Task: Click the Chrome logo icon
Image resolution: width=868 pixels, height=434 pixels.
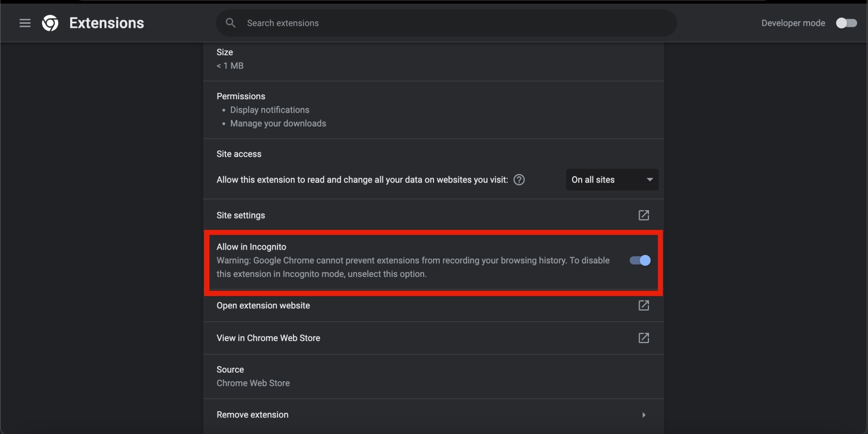Action: [50, 23]
